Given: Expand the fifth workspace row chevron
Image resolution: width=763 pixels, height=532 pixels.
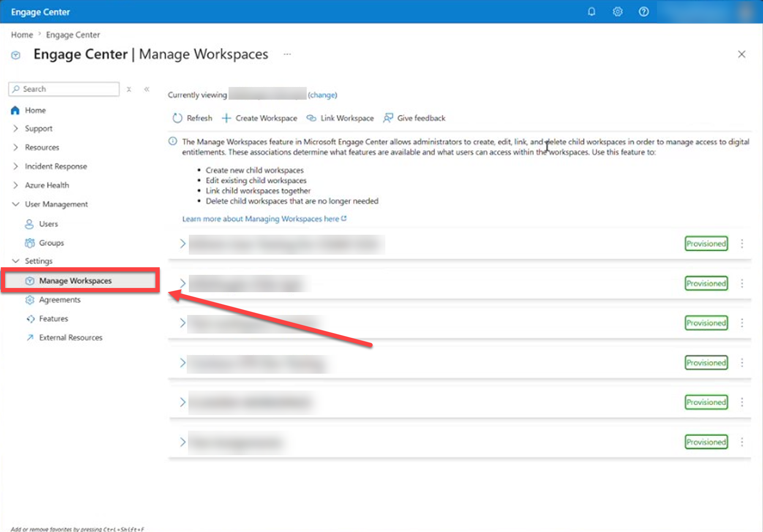Looking at the screenshot, I should coord(183,402).
